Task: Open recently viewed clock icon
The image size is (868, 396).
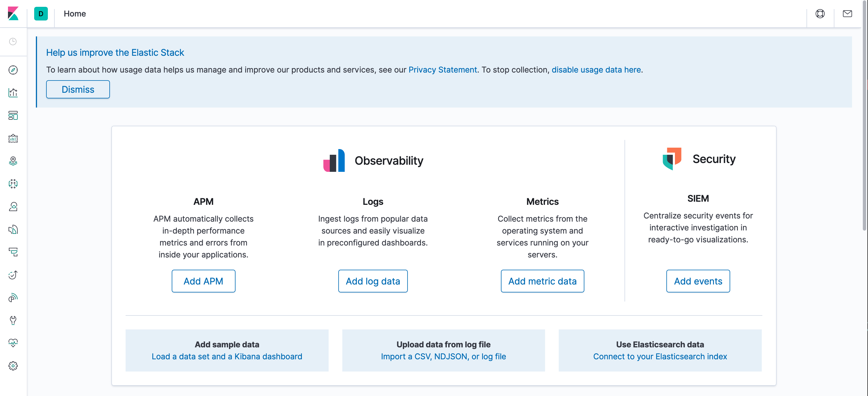Action: click(x=13, y=42)
